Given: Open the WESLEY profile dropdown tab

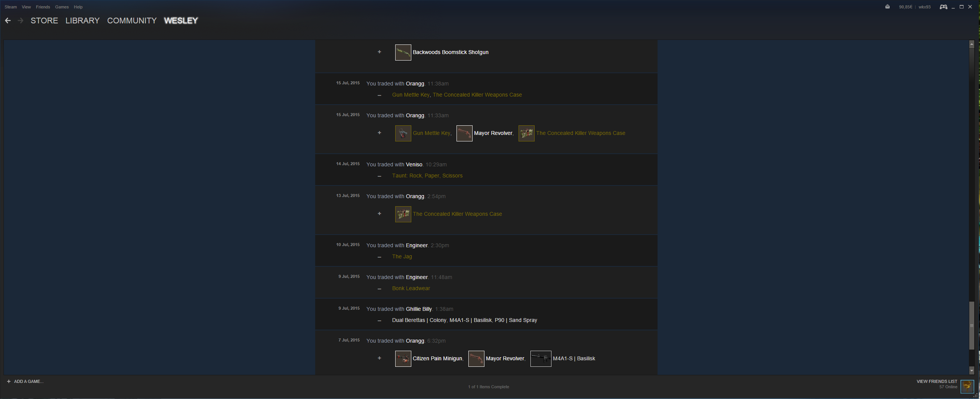Looking at the screenshot, I should (x=181, y=21).
